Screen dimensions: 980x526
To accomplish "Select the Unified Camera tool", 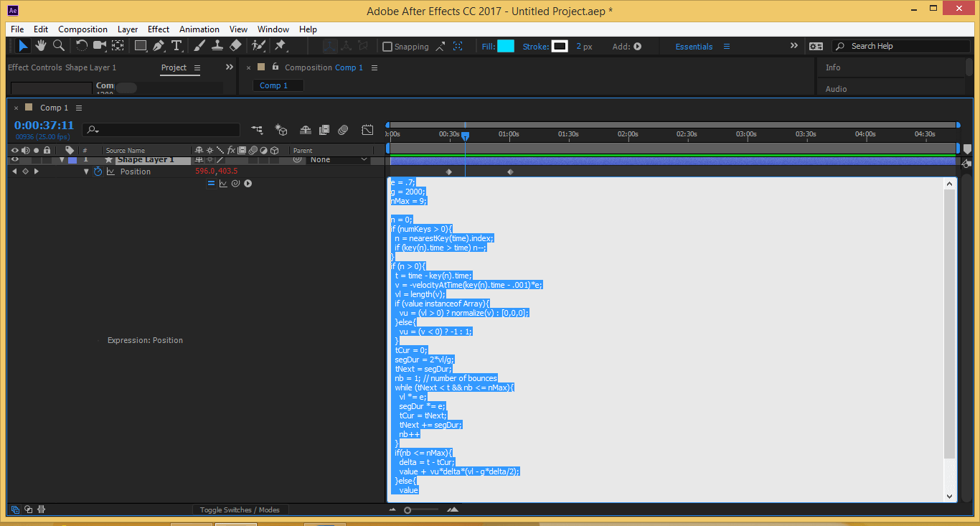I will [x=100, y=46].
